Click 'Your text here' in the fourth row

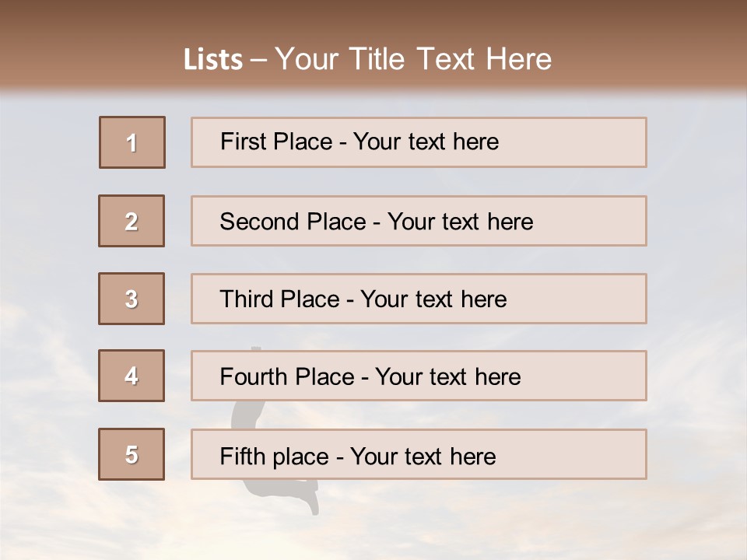pyautogui.click(x=447, y=377)
